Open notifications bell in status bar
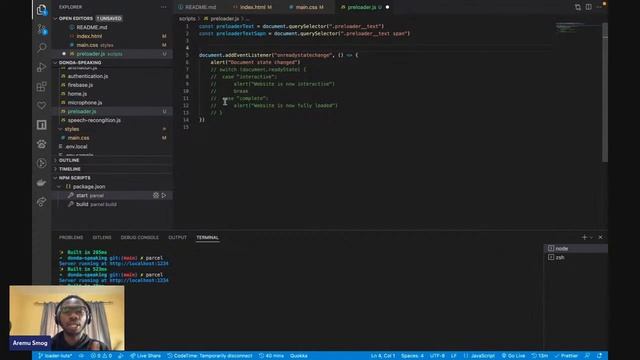The image size is (640, 360). (x=600, y=356)
